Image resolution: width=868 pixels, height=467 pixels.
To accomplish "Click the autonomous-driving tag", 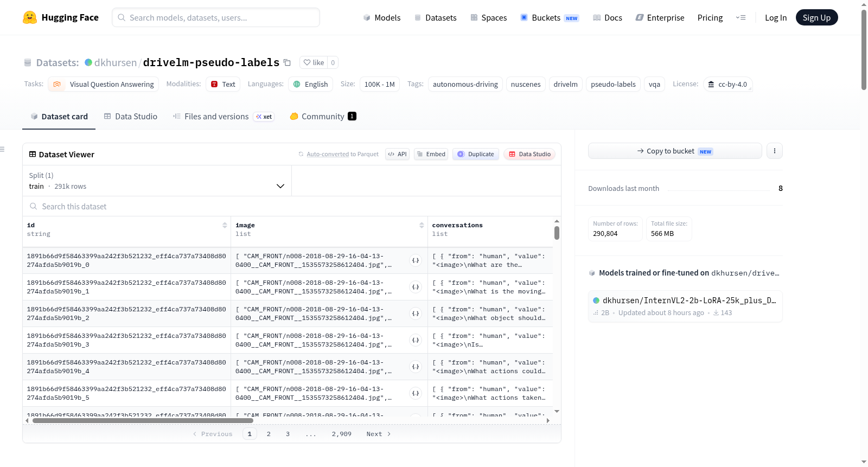I will click(x=465, y=84).
